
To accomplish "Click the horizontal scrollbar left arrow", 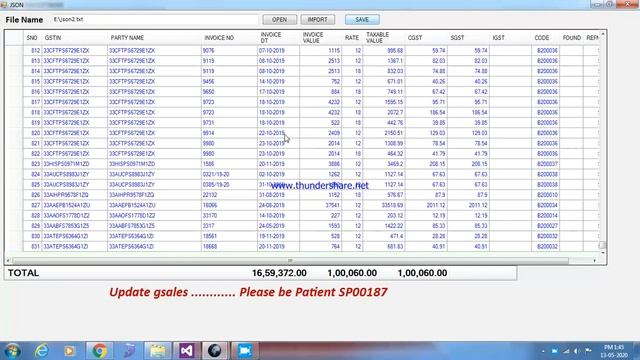I will [x=8, y=260].
